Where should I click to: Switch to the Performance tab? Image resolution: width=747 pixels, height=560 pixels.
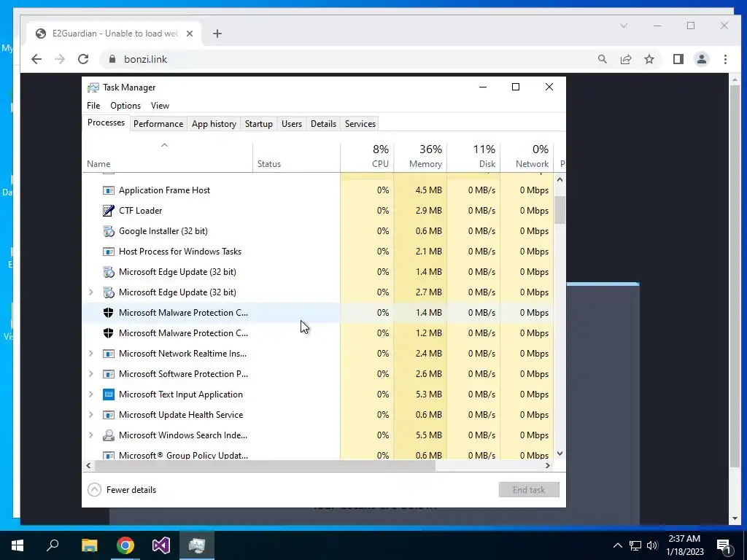158,124
